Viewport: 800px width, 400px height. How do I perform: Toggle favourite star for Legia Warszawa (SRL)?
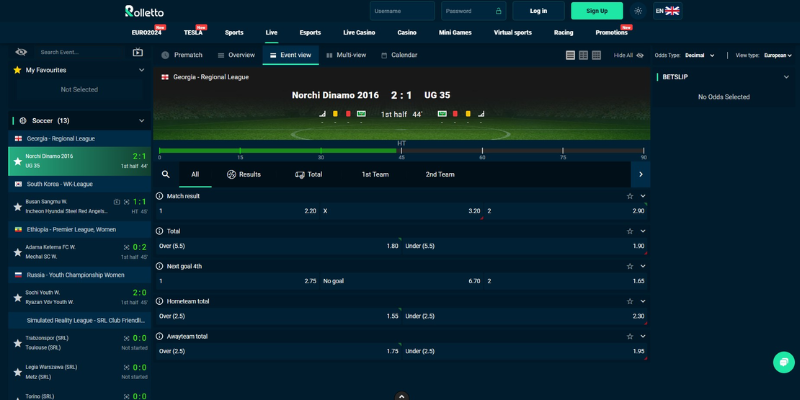17,372
